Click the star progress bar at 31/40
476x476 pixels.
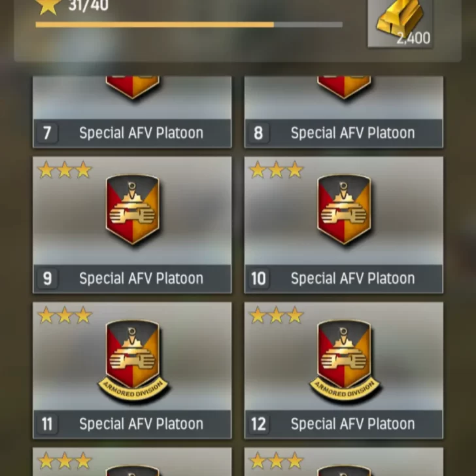[x=189, y=25]
